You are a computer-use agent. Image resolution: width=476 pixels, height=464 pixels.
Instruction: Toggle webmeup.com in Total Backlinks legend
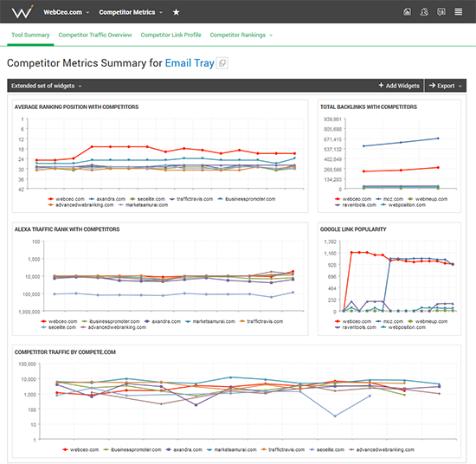pos(428,199)
